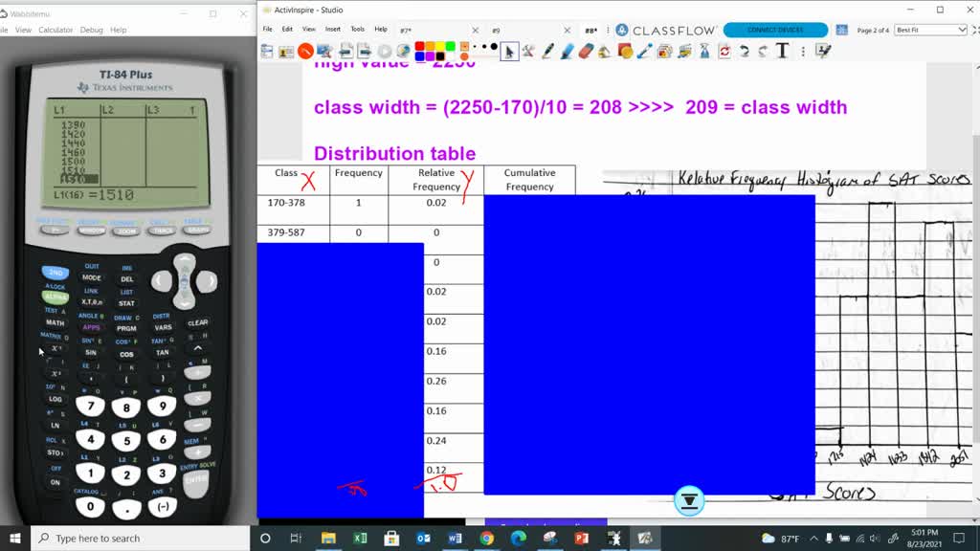Click the Undo arrow in the toolbar
980x551 pixels.
[743, 52]
